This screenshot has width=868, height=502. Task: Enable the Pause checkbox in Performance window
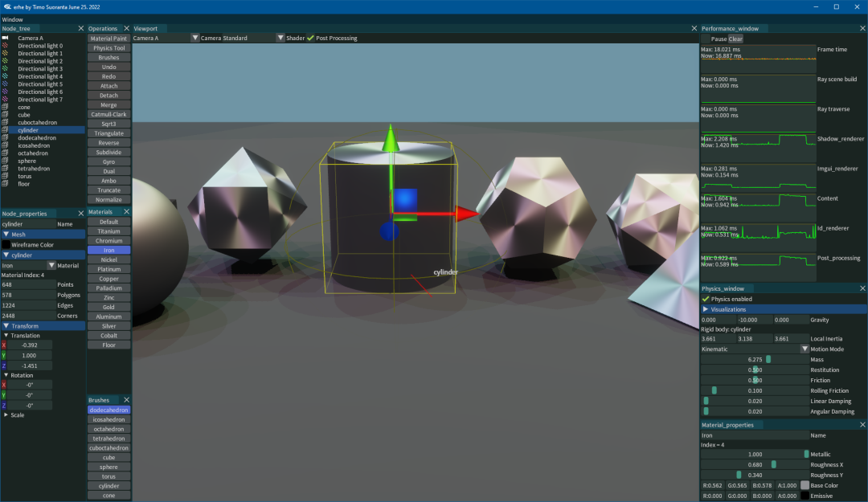point(706,39)
